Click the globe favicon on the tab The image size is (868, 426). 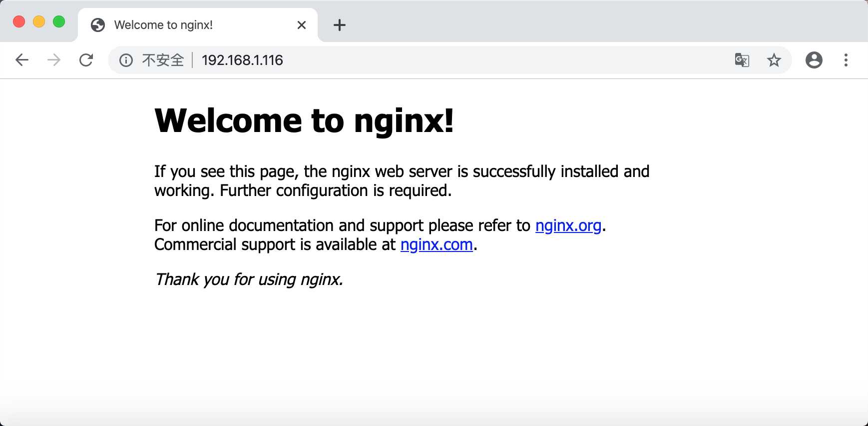coord(98,25)
